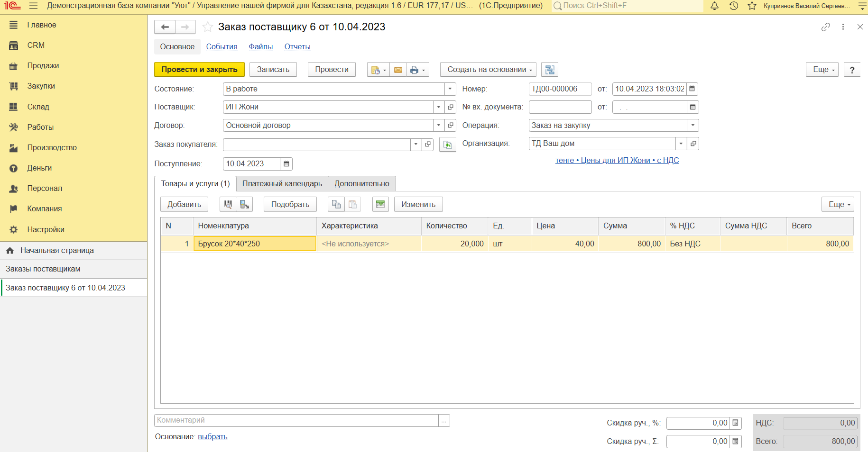The width and height of the screenshot is (868, 452).
Task: Expand the Состояние dropdown
Action: point(450,89)
